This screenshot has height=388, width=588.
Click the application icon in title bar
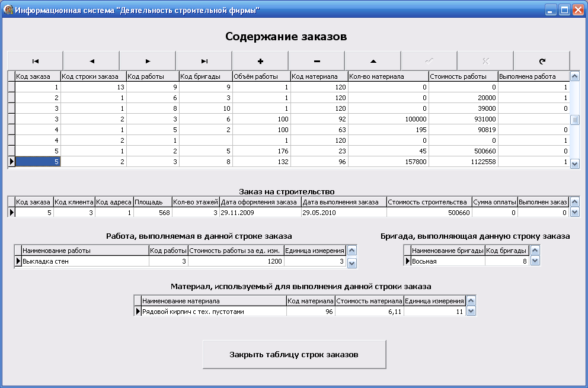(x=8, y=9)
